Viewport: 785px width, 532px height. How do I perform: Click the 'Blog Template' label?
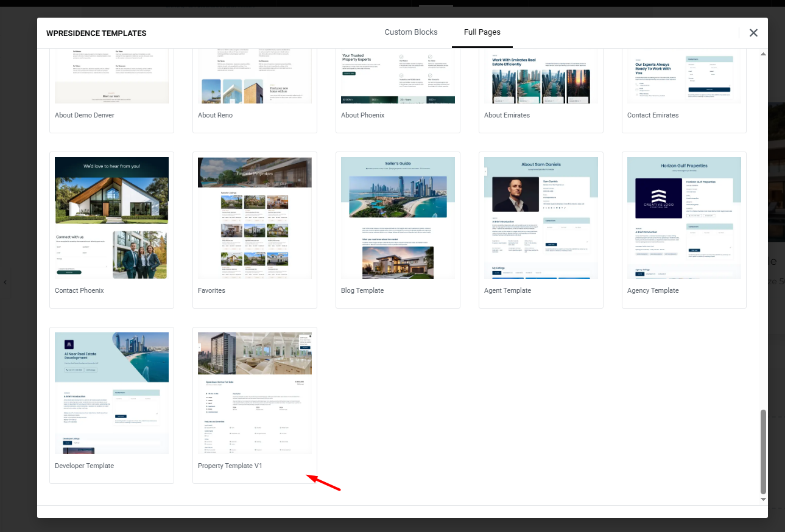tap(362, 290)
